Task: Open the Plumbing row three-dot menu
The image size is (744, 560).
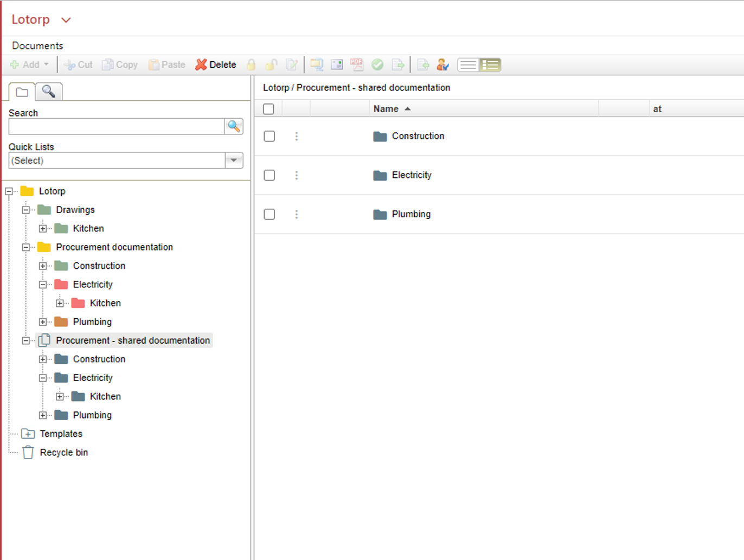Action: point(297,215)
